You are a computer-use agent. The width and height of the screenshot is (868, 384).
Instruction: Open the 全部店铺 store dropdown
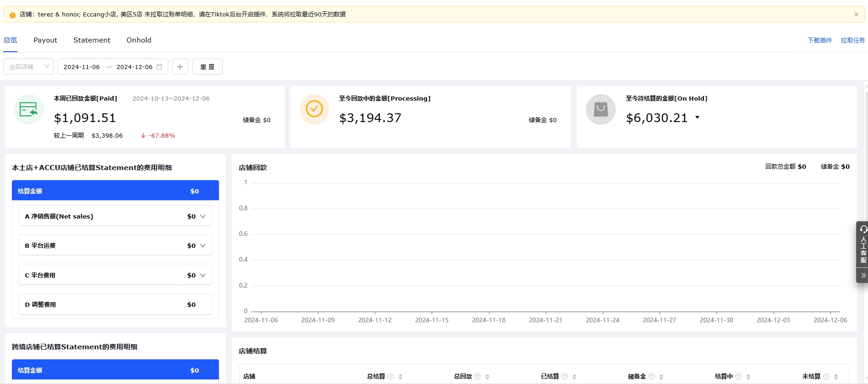click(28, 67)
